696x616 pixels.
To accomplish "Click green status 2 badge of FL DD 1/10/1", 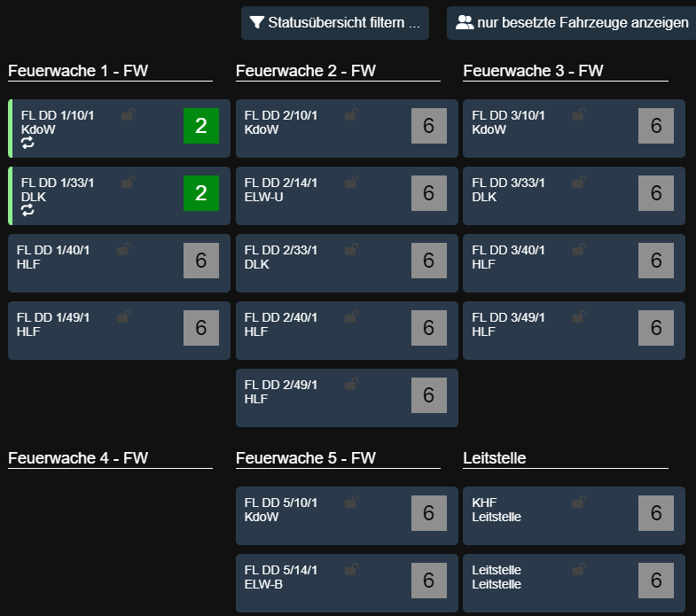I will pyautogui.click(x=200, y=126).
